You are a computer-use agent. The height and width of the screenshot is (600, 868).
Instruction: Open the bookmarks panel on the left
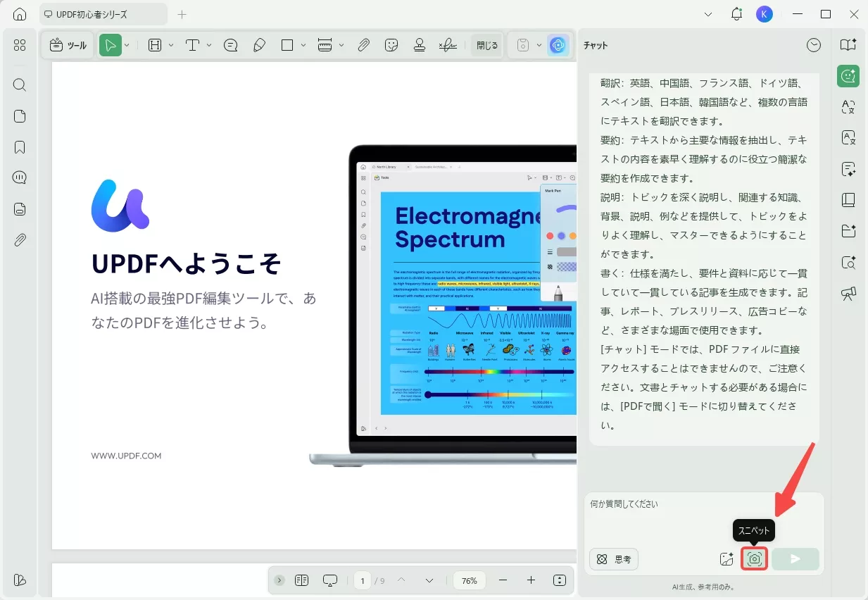(x=19, y=146)
